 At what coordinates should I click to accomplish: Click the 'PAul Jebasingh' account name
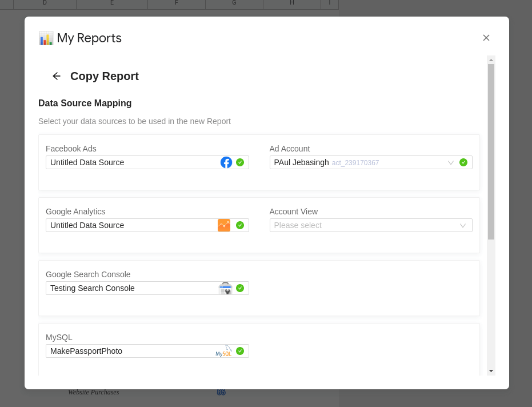301,162
